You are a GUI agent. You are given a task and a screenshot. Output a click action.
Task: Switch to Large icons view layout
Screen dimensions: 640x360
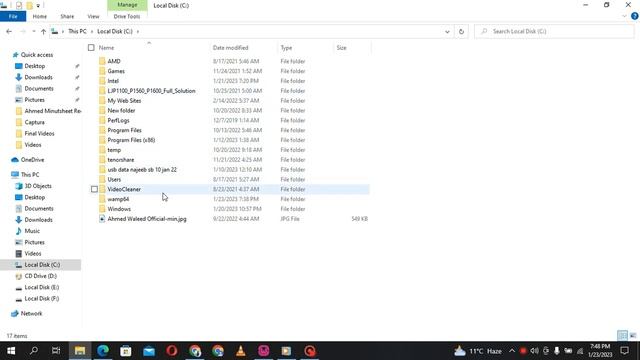[633, 336]
